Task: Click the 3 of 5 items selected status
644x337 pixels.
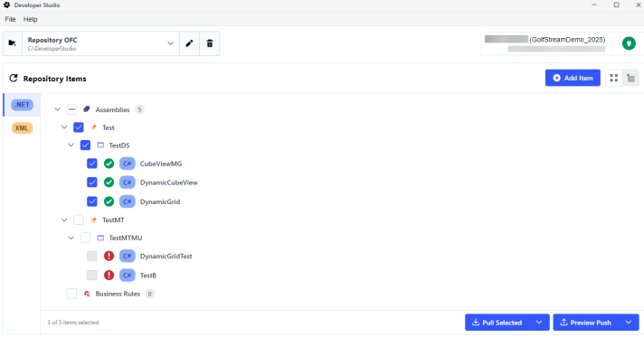Action: coord(73,323)
